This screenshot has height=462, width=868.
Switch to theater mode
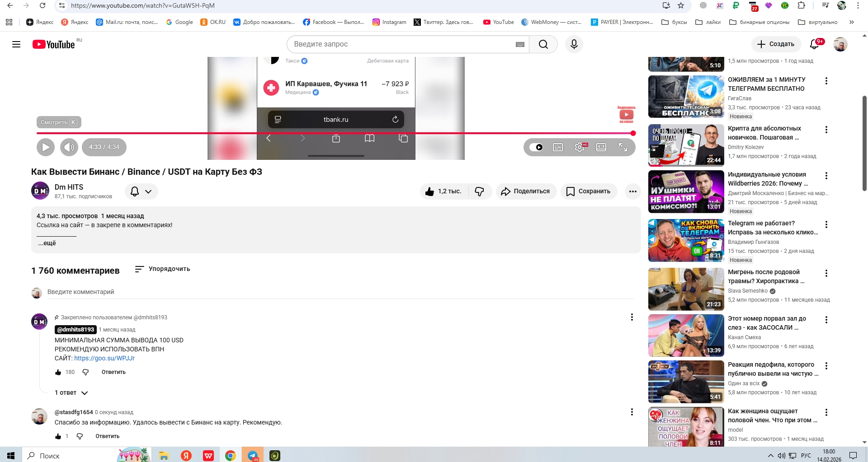601,147
